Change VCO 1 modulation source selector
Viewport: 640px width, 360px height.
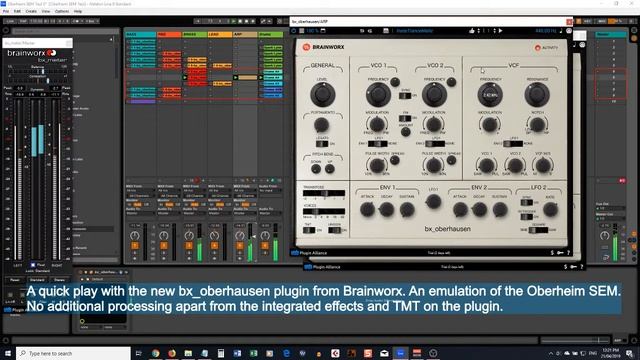coord(378,144)
